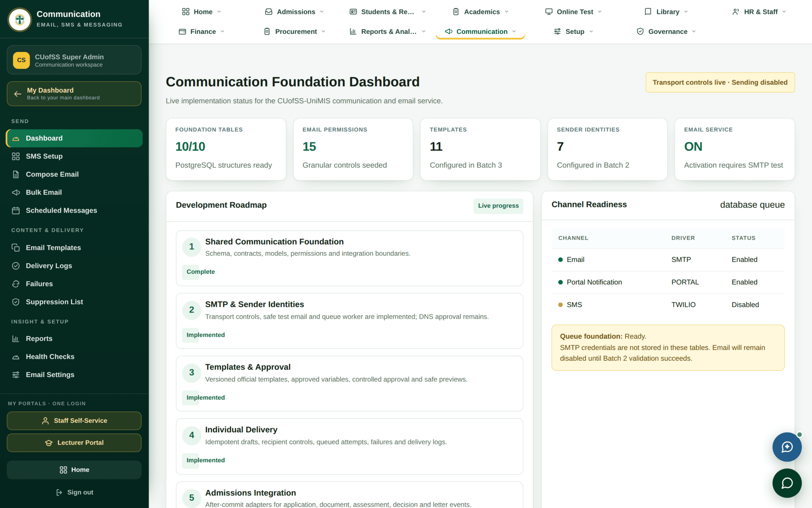The image size is (812, 508).
Task: Click the Lecturer Portal button
Action: coord(74,443)
